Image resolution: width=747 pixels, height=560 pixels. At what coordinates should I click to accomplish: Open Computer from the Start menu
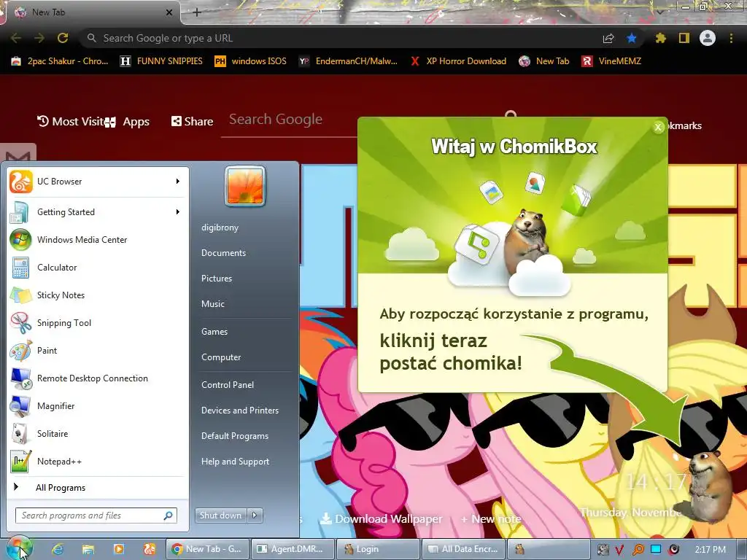(x=221, y=357)
